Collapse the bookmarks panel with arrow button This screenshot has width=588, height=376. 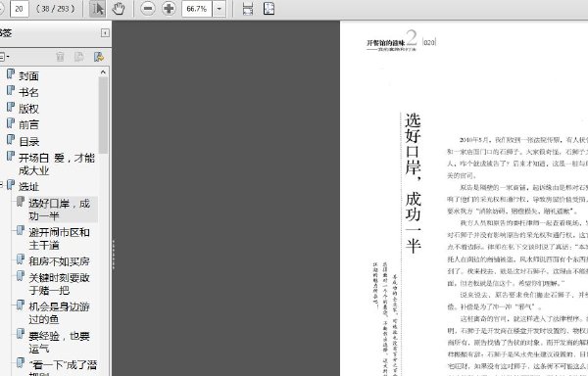coord(105,33)
